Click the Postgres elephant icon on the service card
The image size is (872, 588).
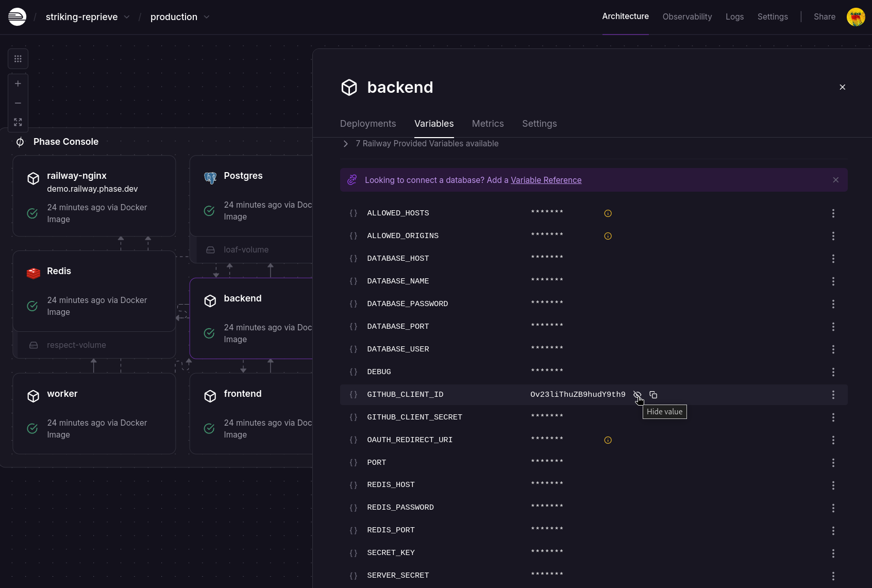tap(210, 177)
